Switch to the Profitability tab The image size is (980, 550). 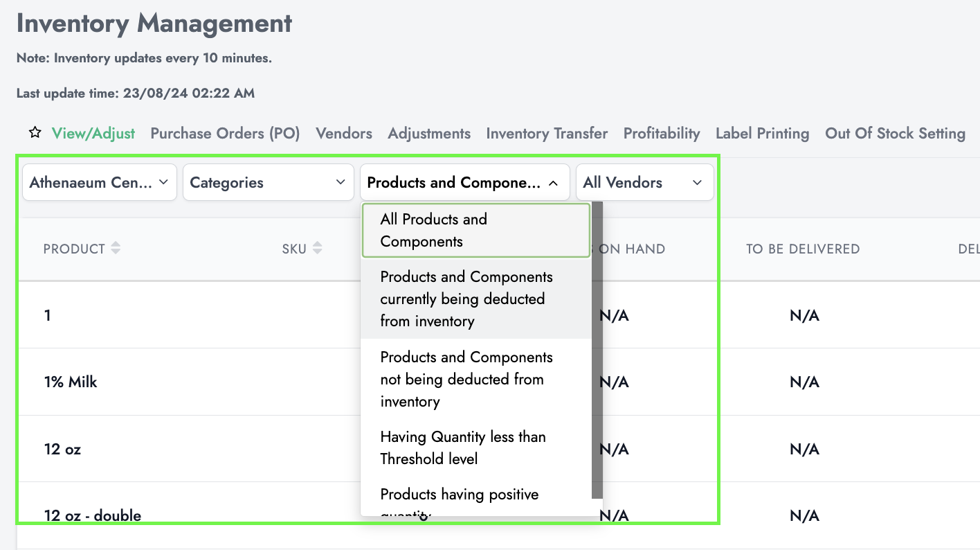(x=662, y=134)
